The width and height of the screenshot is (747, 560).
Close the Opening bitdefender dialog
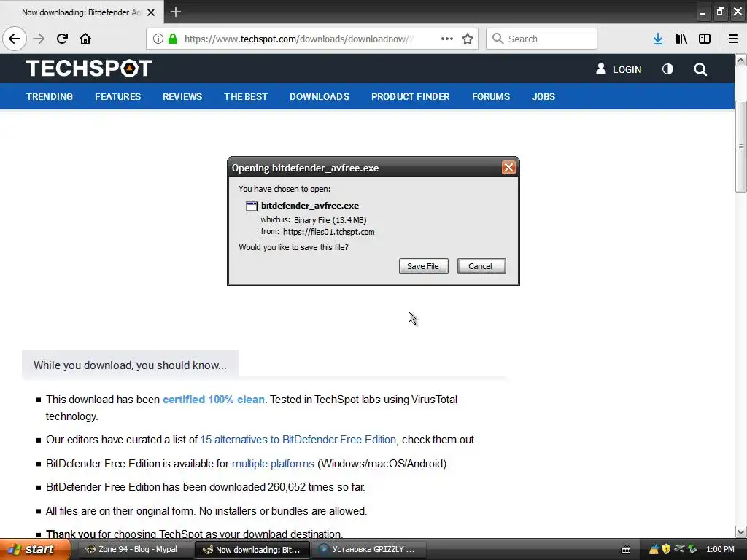508,168
